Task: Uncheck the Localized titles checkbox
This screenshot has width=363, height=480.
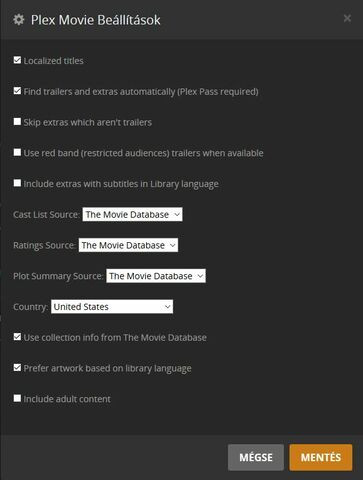Action: [17, 60]
